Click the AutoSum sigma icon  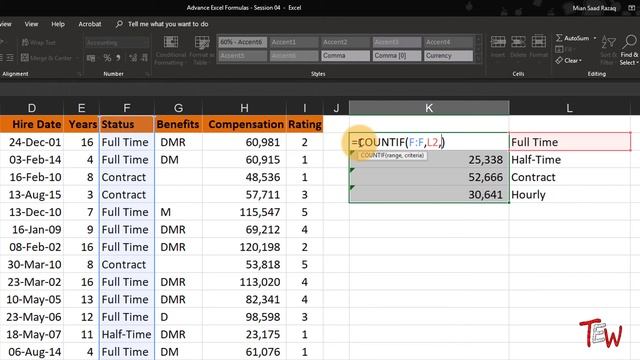click(x=559, y=38)
